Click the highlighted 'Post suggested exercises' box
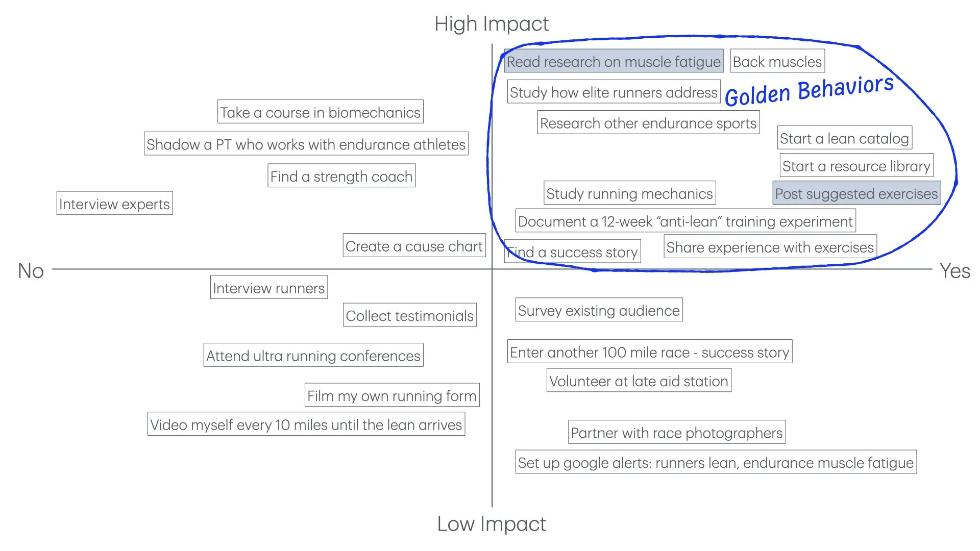 click(x=856, y=193)
